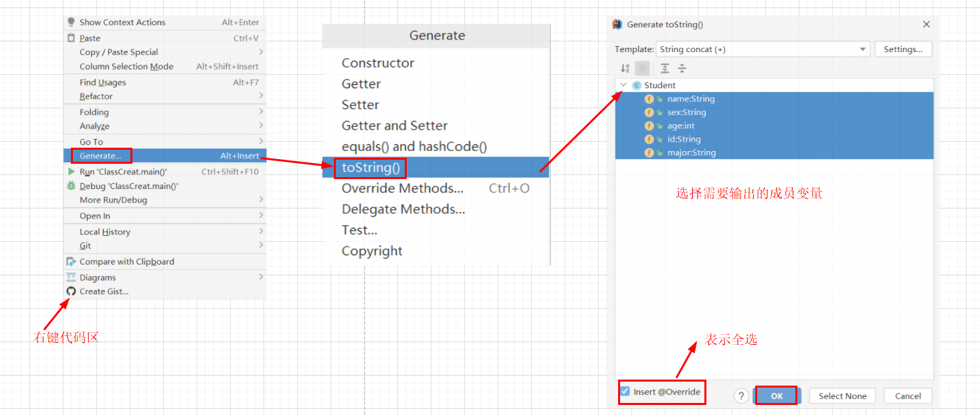This screenshot has width=980, height=415.
Task: Click the field icon beside id:String
Action: point(649,139)
